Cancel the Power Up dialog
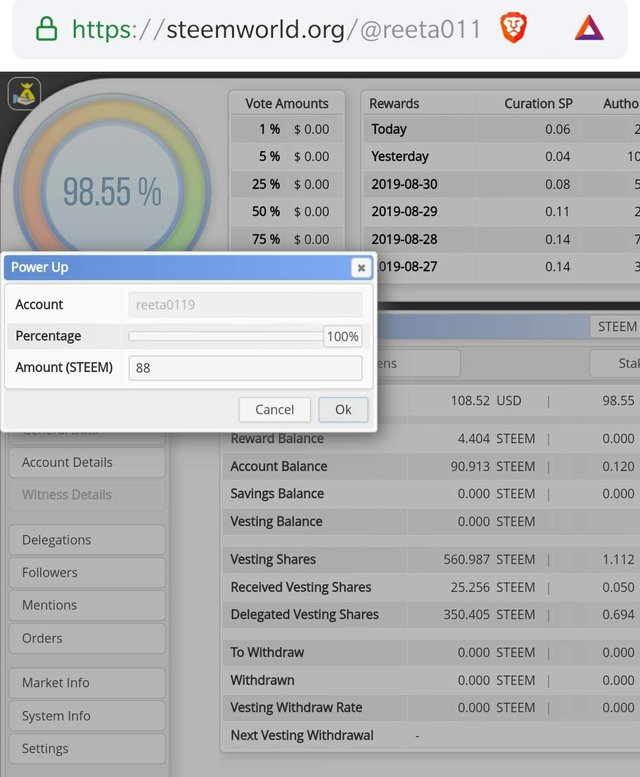 click(274, 409)
